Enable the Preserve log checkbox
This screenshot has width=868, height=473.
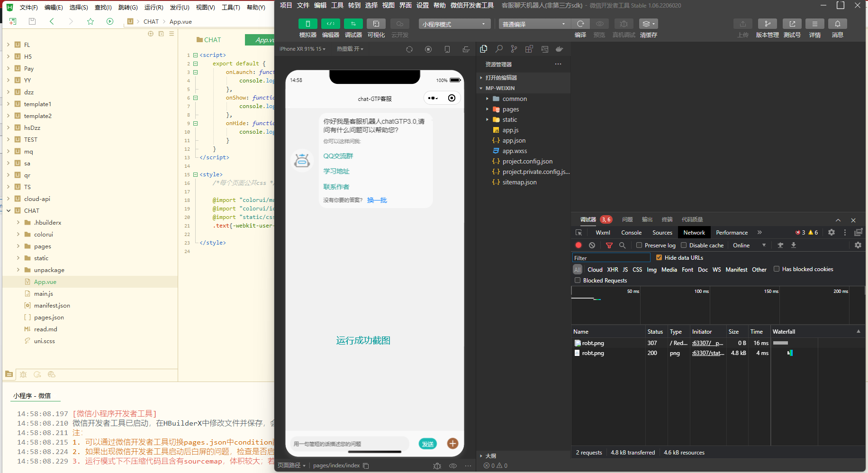pos(639,246)
